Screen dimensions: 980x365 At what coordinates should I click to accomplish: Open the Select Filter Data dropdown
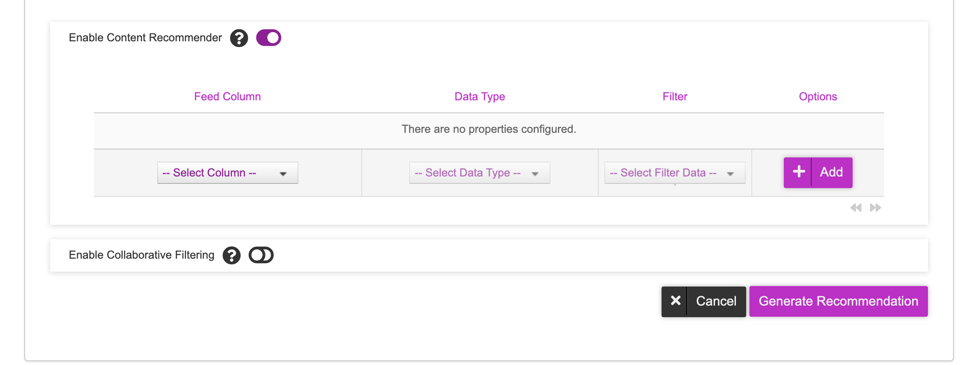[675, 173]
